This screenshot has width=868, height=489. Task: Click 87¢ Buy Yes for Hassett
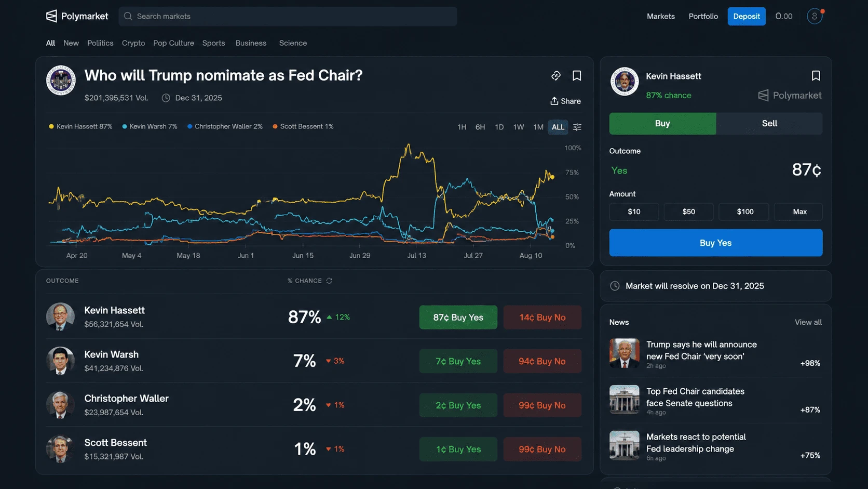click(x=458, y=318)
